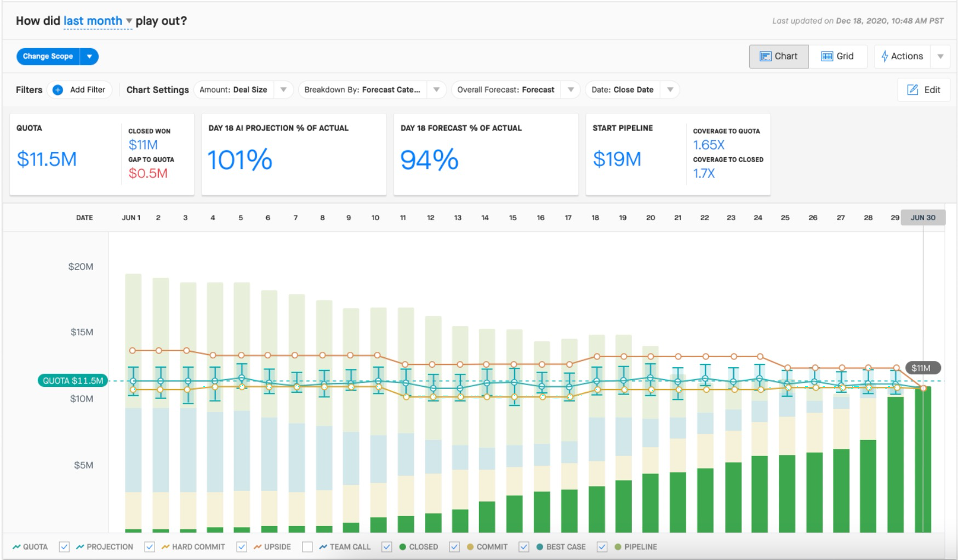The width and height of the screenshot is (958, 560).
Task: Click the Quota line icon in the legend
Action: (16, 547)
